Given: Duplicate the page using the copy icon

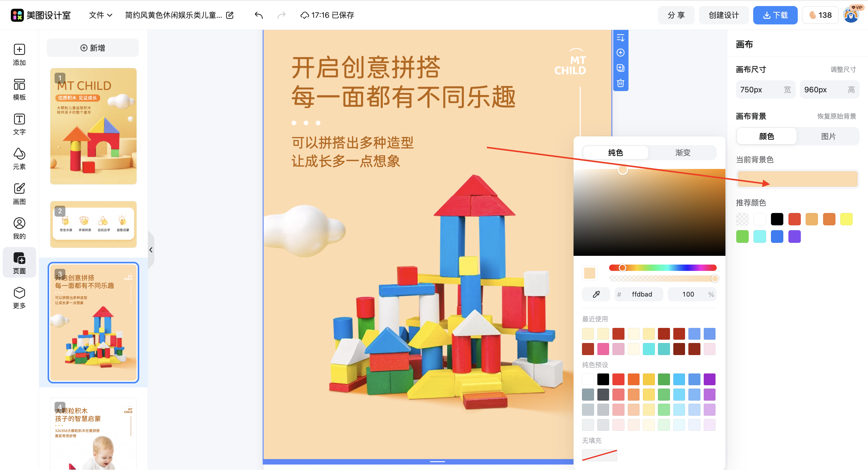Looking at the screenshot, I should [621, 68].
